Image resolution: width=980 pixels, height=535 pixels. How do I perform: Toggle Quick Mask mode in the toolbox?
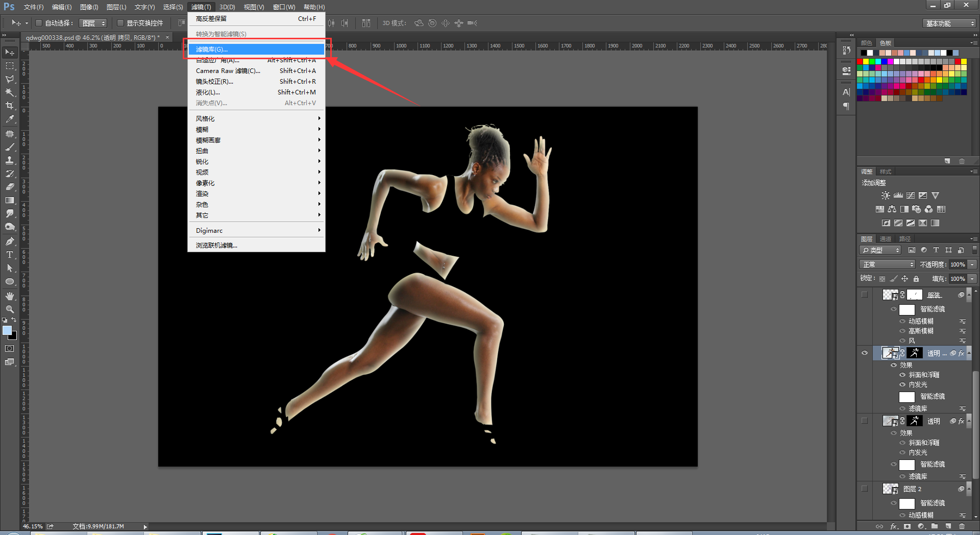[x=10, y=349]
